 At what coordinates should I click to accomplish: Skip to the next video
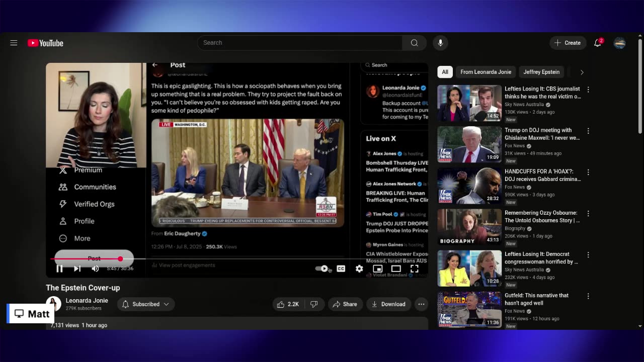click(77, 268)
